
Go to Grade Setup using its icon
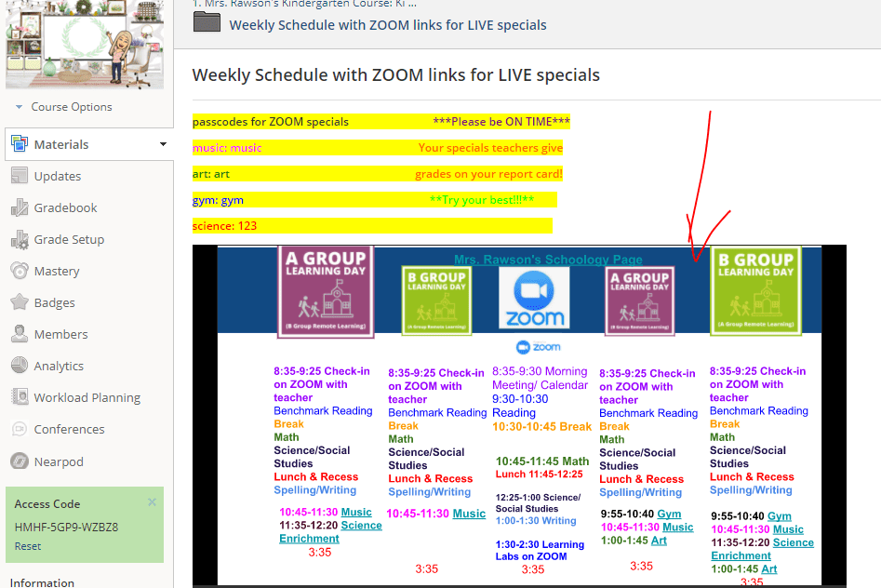point(20,239)
